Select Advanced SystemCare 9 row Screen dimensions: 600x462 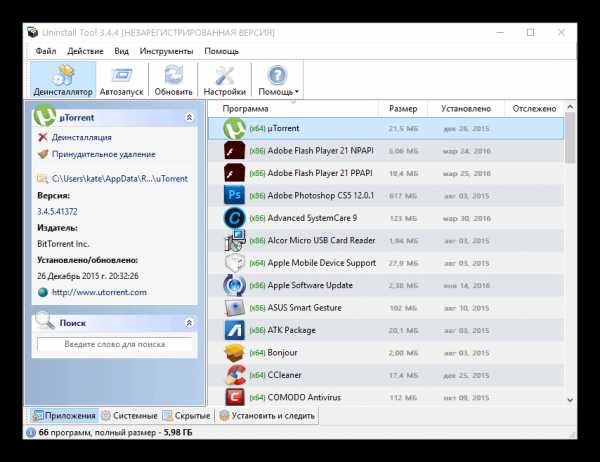(386, 218)
